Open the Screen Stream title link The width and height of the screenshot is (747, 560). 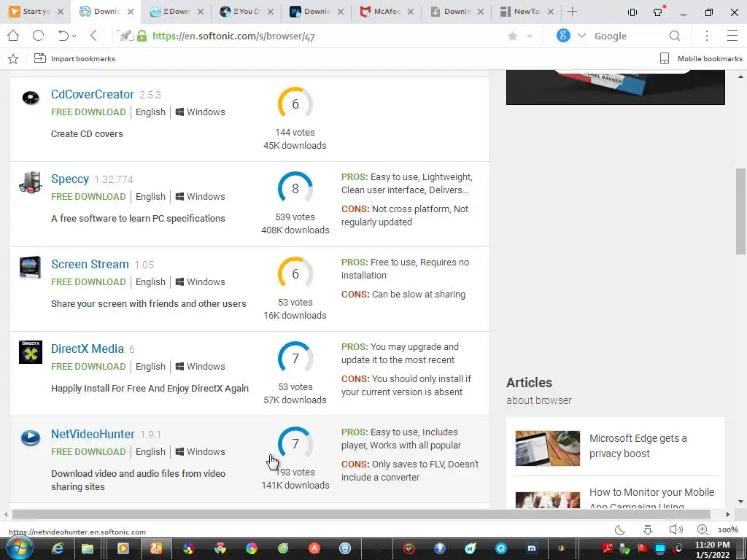(x=90, y=264)
